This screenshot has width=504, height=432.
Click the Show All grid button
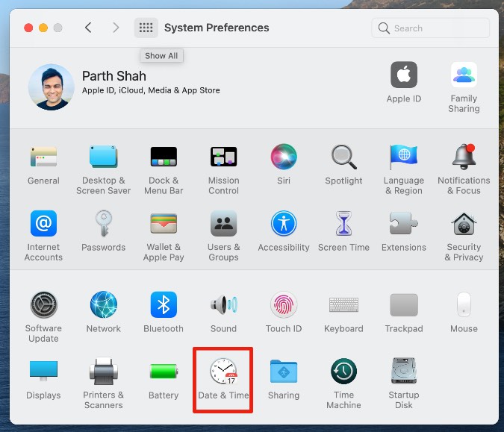click(x=146, y=28)
